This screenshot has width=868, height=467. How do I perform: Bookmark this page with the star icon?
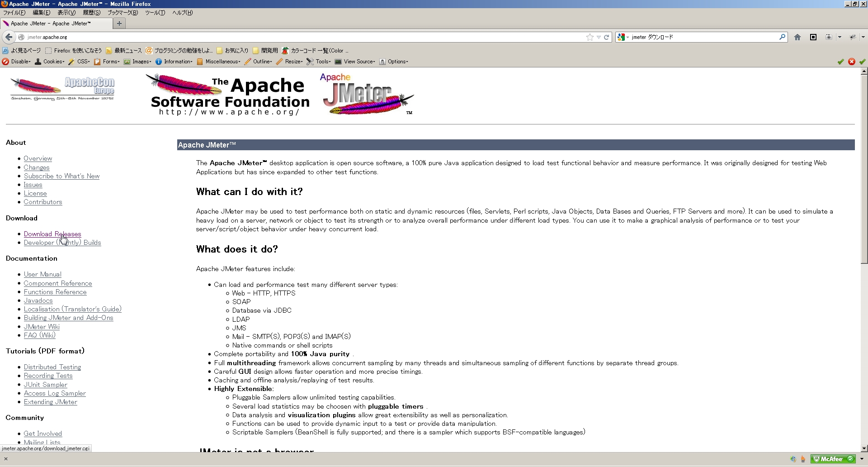click(x=590, y=37)
